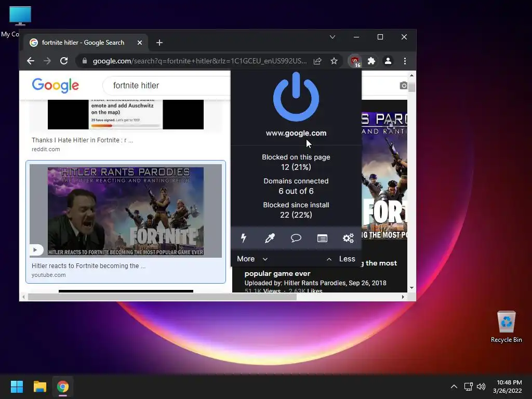
Task: Go back to the previous page
Action: coord(31,61)
